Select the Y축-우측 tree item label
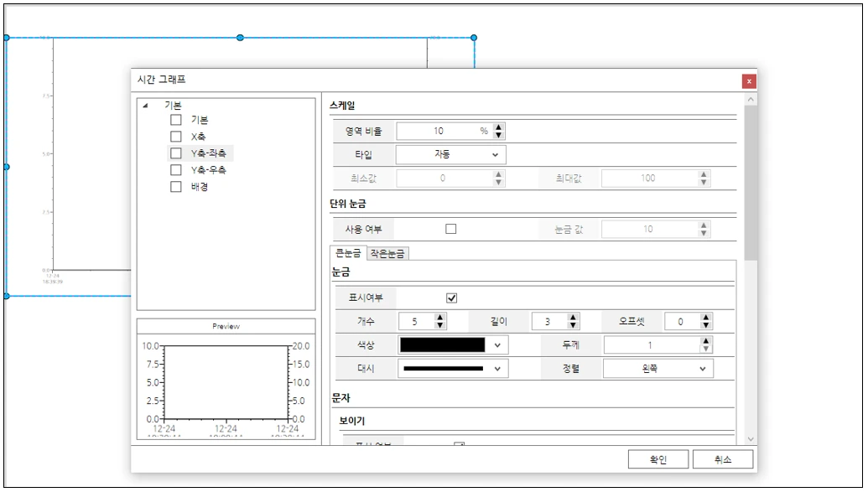 coord(209,170)
